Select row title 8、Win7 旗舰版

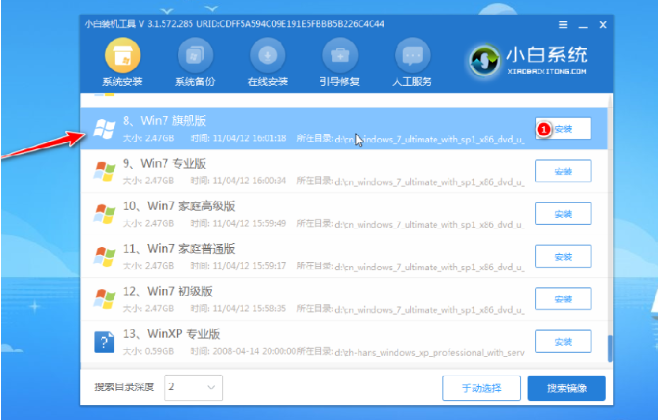point(164,121)
